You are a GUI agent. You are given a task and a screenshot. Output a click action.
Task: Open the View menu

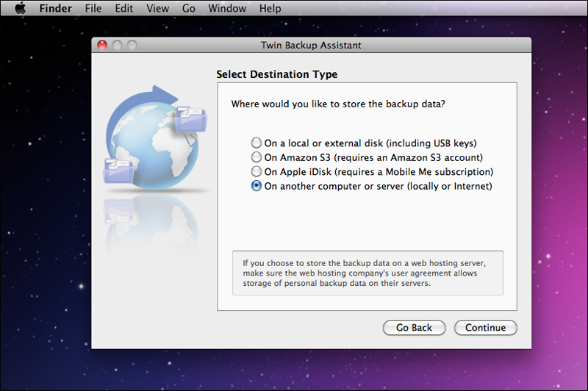157,8
